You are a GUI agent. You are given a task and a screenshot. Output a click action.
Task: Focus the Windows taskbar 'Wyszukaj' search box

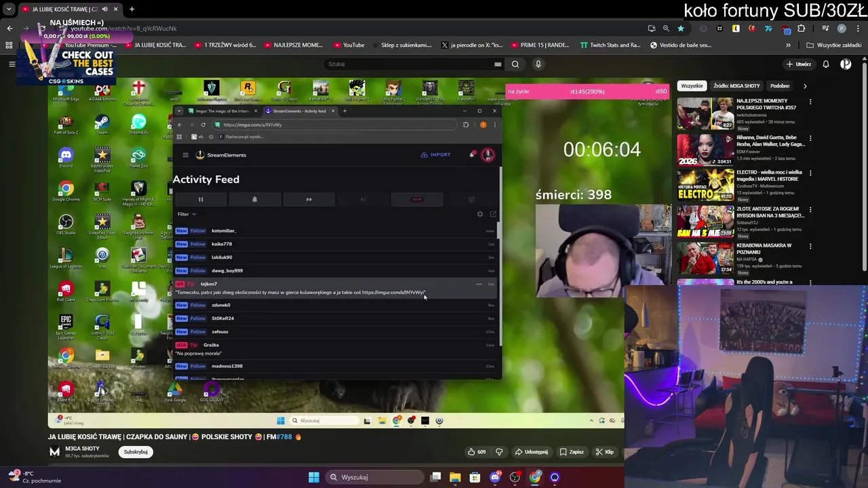point(374,477)
